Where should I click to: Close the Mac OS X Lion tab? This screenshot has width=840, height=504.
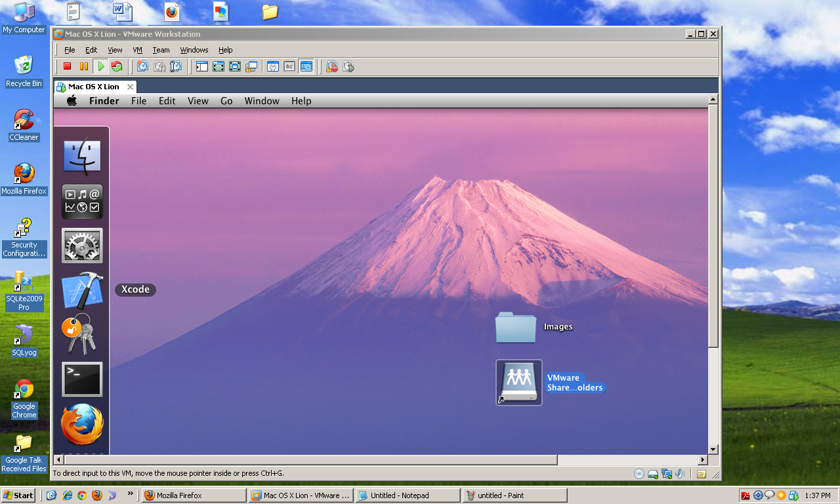(130, 87)
